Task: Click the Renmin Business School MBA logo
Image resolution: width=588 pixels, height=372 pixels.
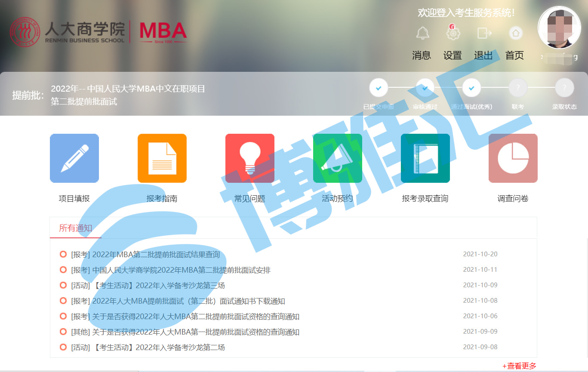Action: (99, 32)
